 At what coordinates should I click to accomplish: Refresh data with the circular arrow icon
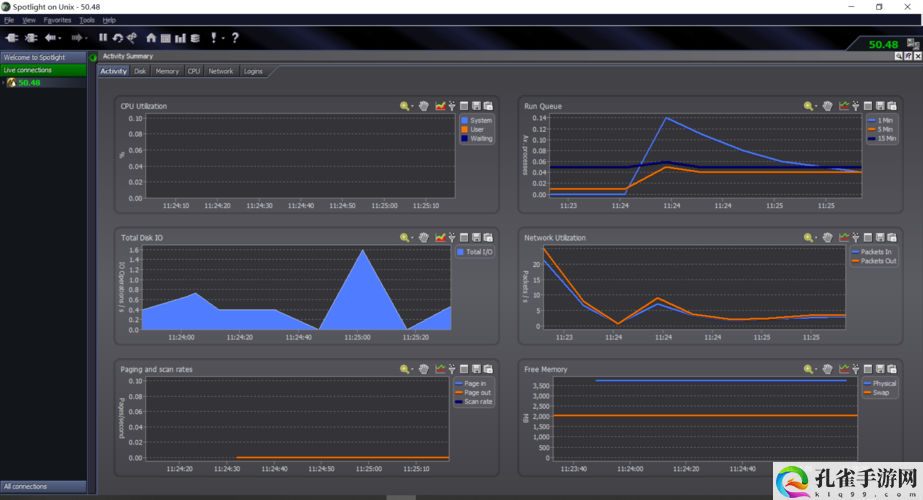pyautogui.click(x=118, y=38)
